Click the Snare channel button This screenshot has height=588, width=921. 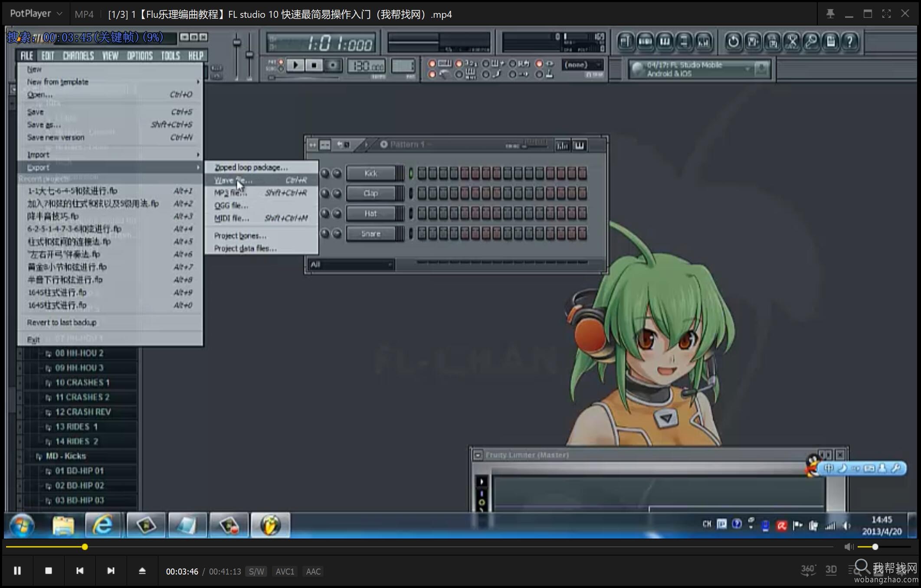click(371, 234)
